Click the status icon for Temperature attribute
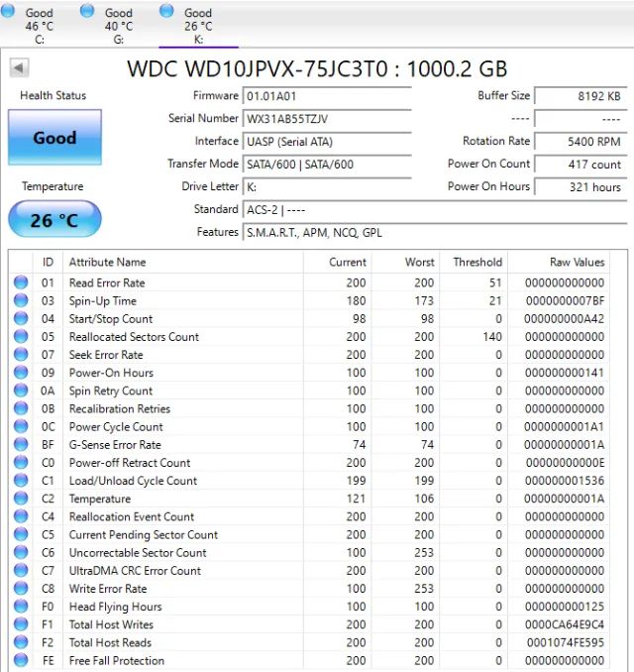 tap(21, 499)
